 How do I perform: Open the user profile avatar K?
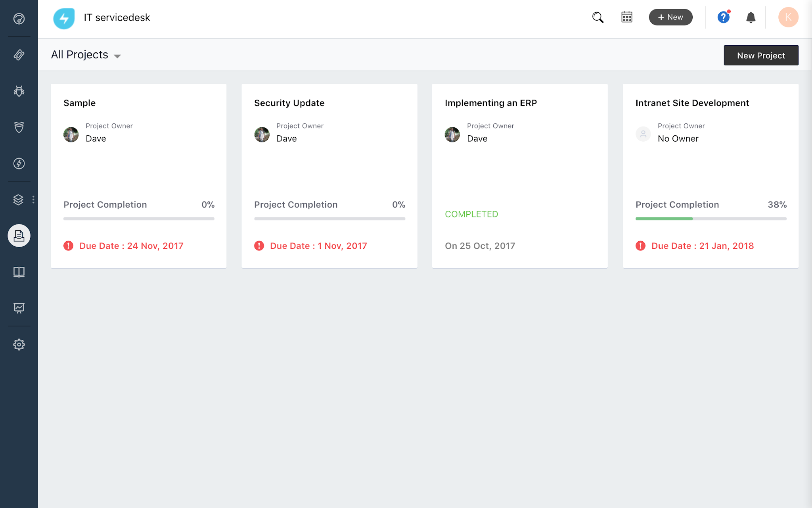[x=788, y=17]
